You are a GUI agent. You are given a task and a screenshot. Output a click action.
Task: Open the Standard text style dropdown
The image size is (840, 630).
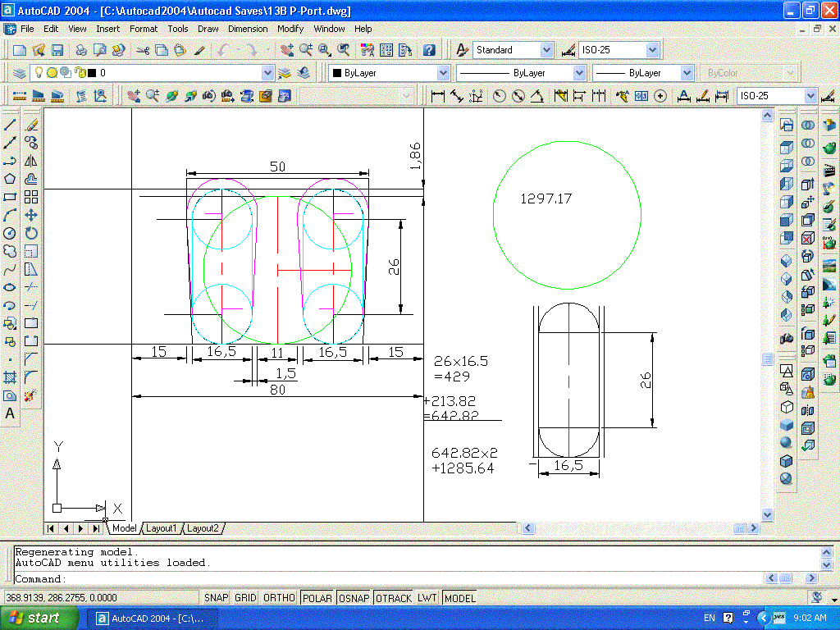(x=546, y=50)
